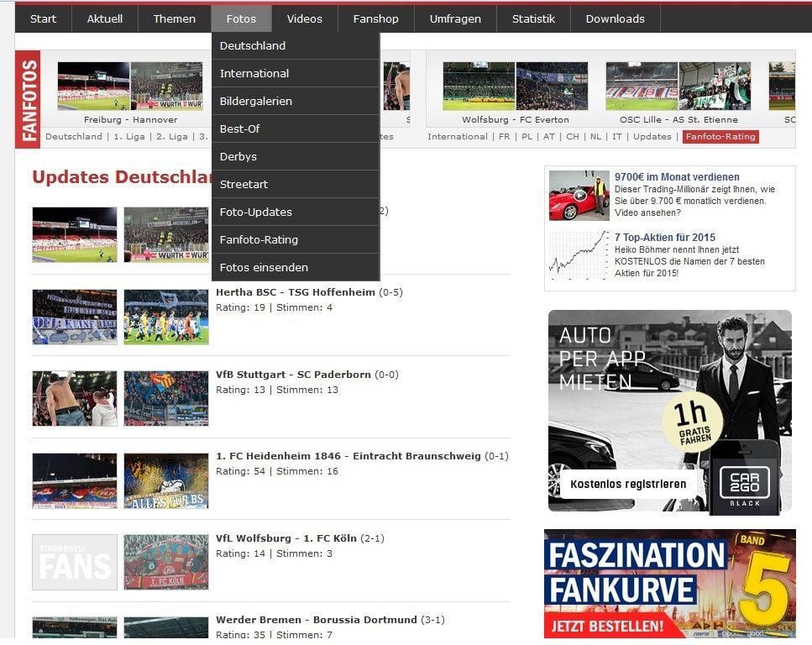Image resolution: width=812 pixels, height=645 pixels.
Task: Filter by PL country link
Action: (526, 137)
